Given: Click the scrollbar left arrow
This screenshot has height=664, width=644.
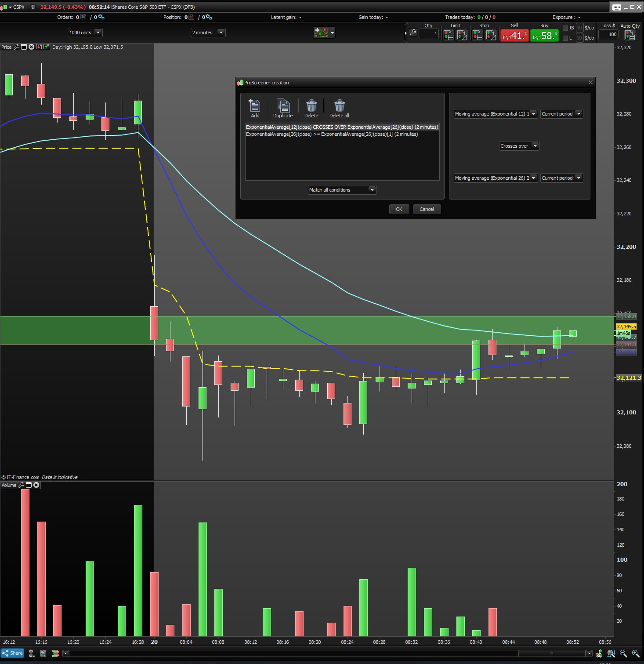Looking at the screenshot, I should (66, 653).
